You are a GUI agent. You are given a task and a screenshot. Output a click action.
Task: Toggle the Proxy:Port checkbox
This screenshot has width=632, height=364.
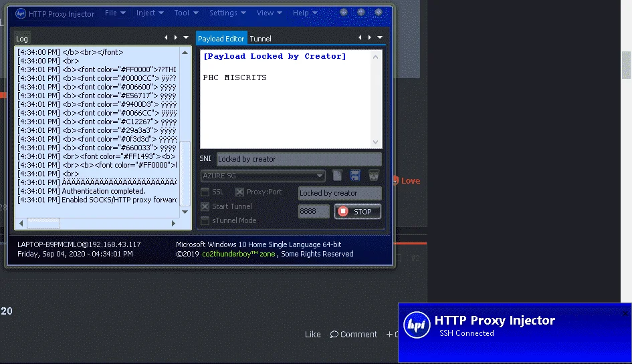click(239, 192)
